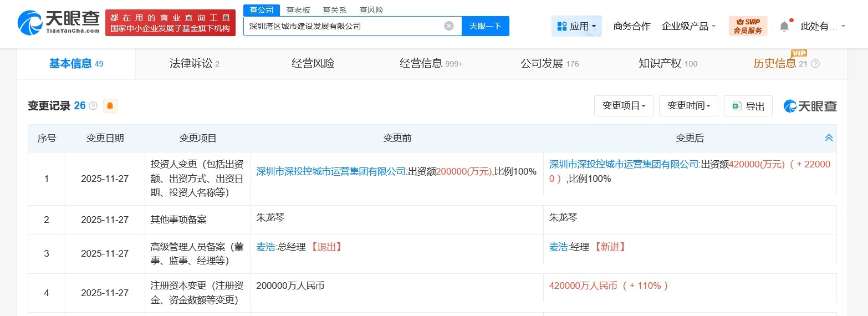Open 深圳市深投控城市运营集团 link in 变更后 column
The height and width of the screenshot is (316, 868).
pyautogui.click(x=625, y=165)
